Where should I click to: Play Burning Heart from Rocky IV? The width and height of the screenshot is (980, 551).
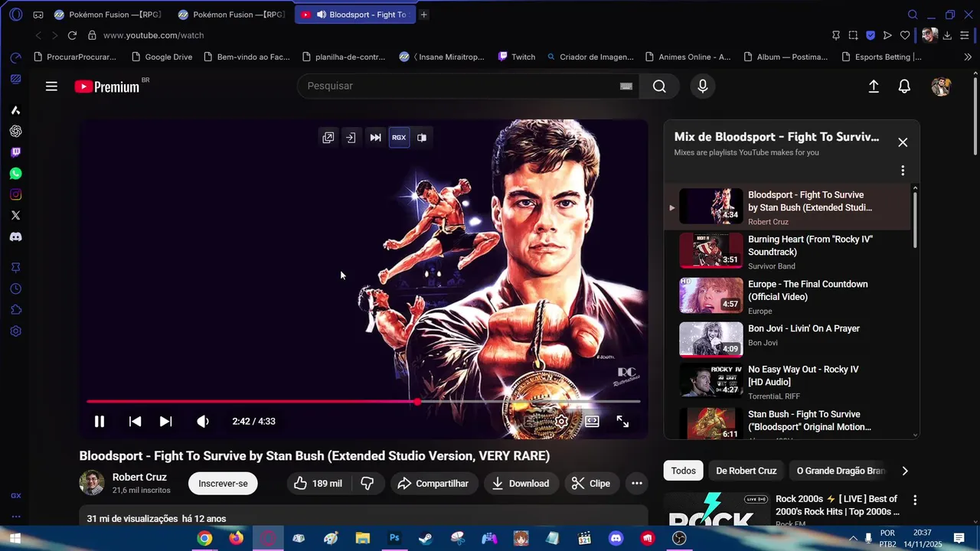coord(789,252)
